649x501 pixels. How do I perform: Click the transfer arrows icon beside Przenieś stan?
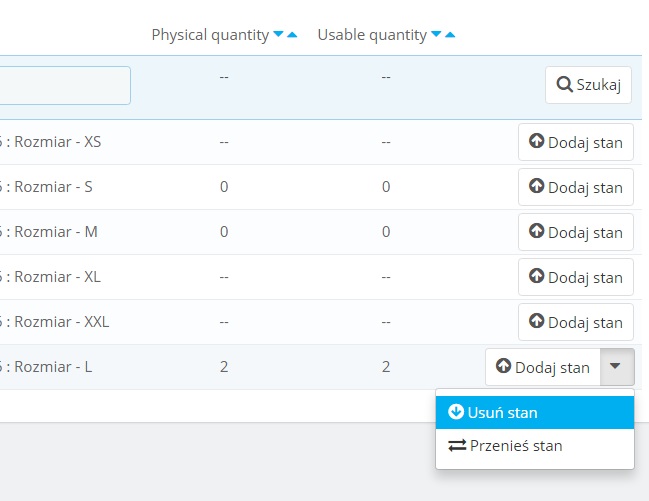coord(457,446)
